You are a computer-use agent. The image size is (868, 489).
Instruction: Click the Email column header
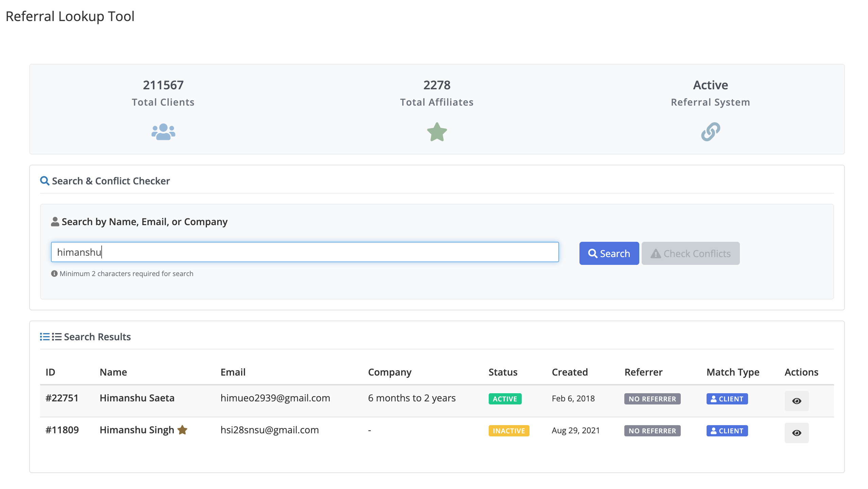click(233, 372)
